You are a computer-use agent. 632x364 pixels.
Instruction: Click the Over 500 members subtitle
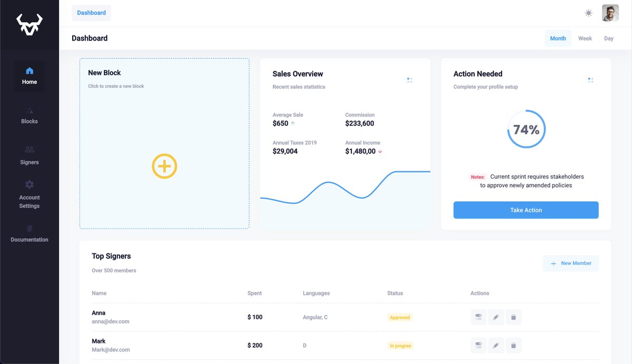click(114, 271)
